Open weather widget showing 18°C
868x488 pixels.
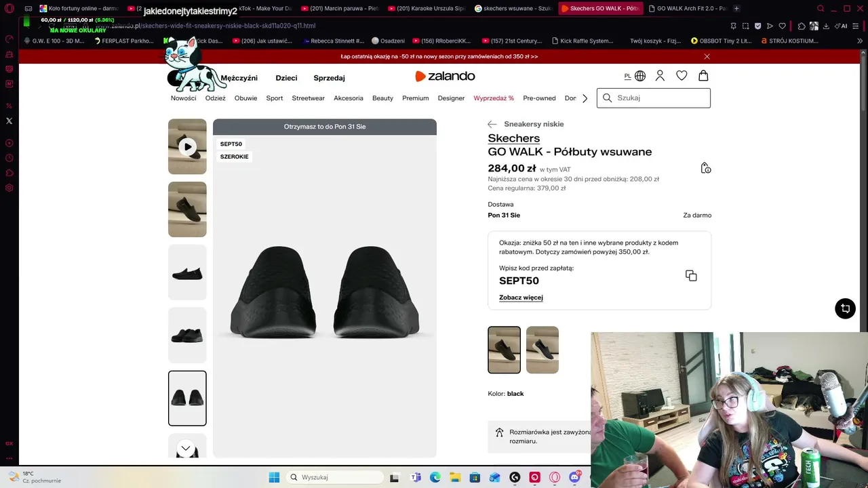(x=36, y=477)
